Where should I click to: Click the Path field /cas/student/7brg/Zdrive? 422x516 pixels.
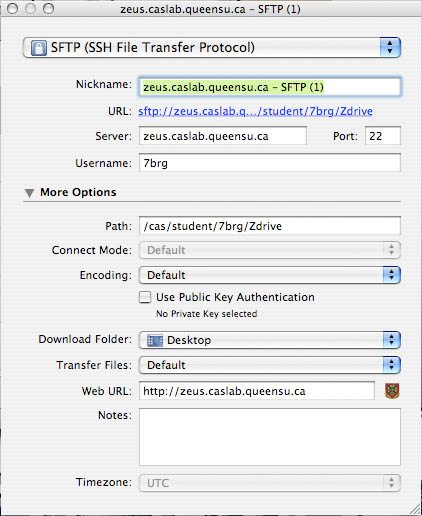270,226
